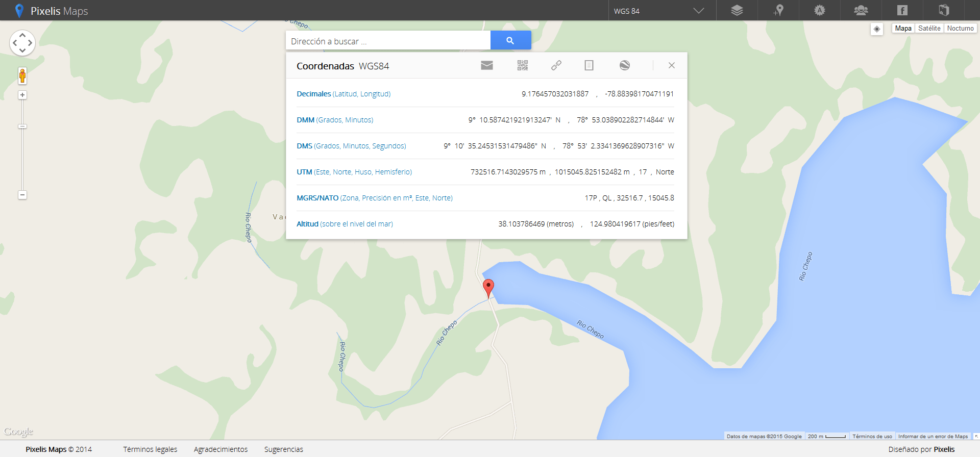Image resolution: width=980 pixels, height=457 pixels.
Task: Click the DMM (Grados, Minutos) label
Action: point(335,120)
